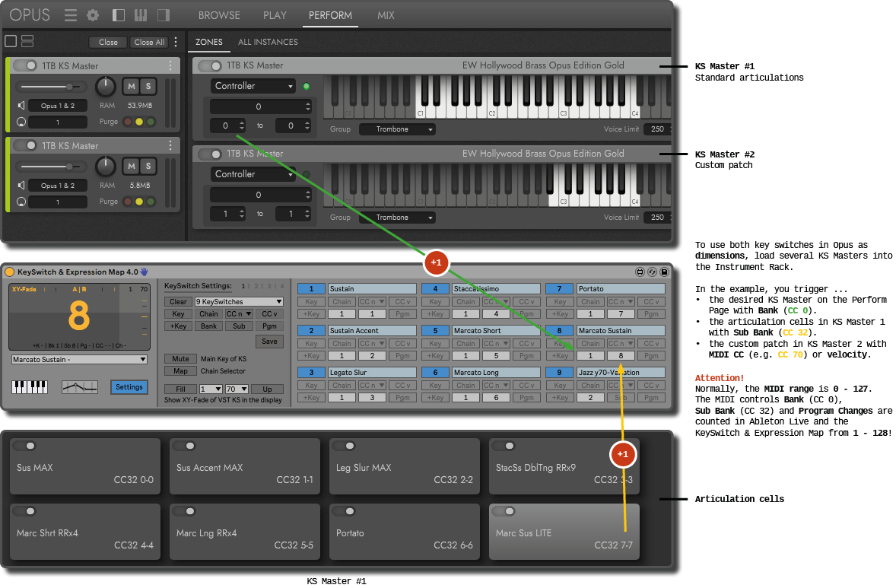Open Fill value 70 dropdown

click(237, 389)
